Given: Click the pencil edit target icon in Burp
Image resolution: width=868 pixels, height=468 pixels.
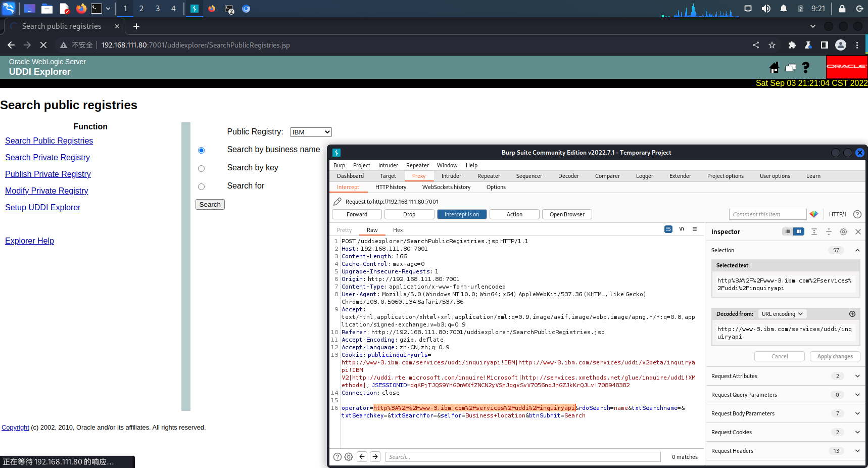Looking at the screenshot, I should pyautogui.click(x=337, y=201).
